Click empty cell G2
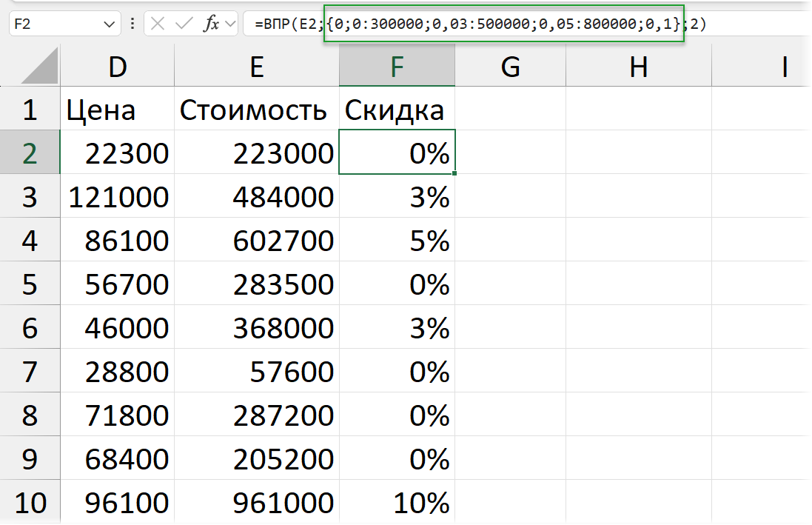 pos(511,153)
